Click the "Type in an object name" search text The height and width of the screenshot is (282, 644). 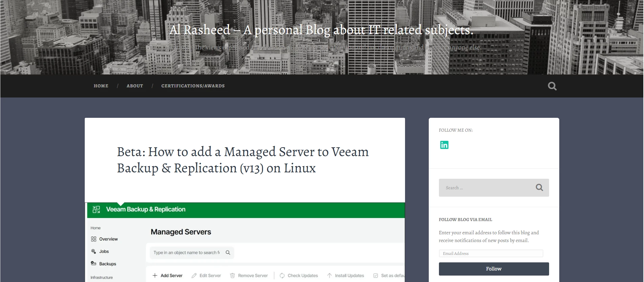pos(186,253)
